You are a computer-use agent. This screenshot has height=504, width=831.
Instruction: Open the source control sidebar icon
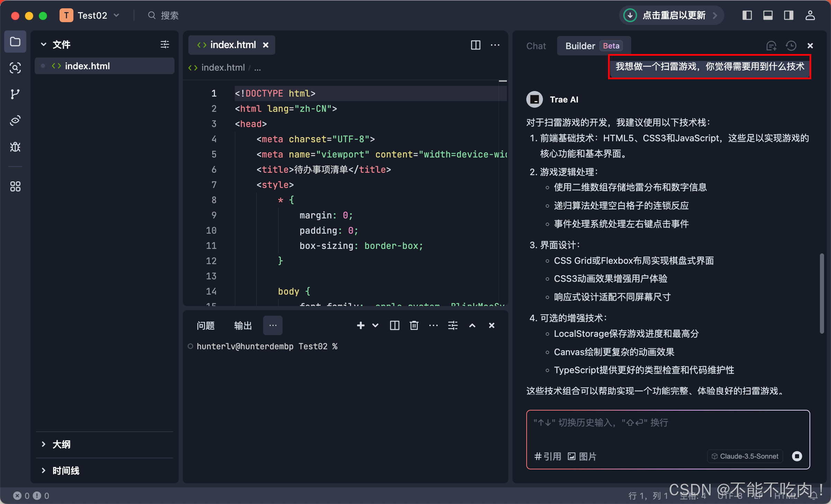pyautogui.click(x=15, y=94)
